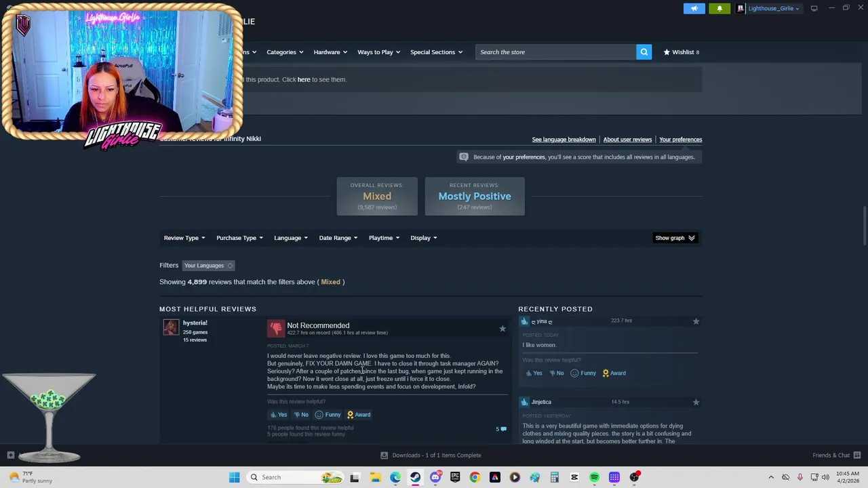Click the Windows taskbar Search box
The width and height of the screenshot is (868, 488).
(294, 477)
